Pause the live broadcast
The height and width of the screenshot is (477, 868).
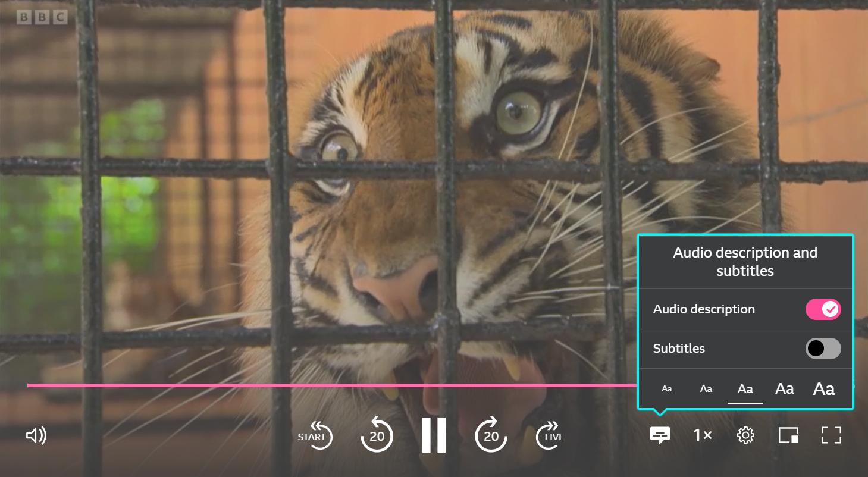coord(434,435)
